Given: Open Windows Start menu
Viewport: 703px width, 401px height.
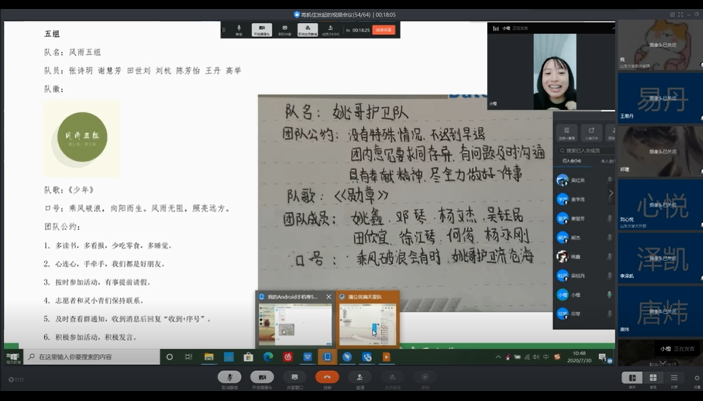Looking at the screenshot, I should pos(12,356).
